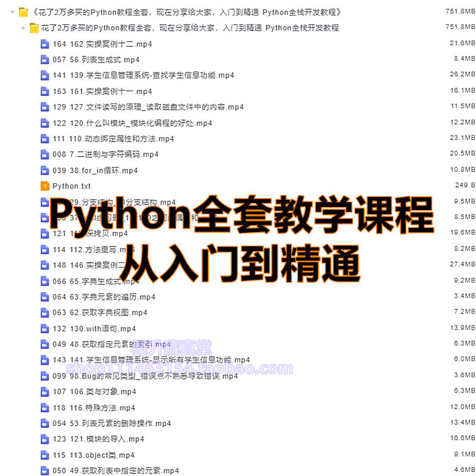476x476 pixels.
Task: Click video icon for 161.实操案例十一.mp4
Action: tap(45, 91)
